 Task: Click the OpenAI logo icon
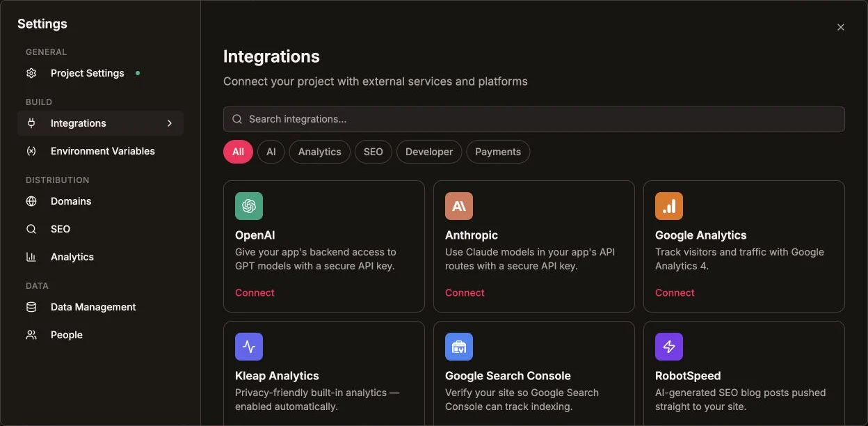[249, 206]
